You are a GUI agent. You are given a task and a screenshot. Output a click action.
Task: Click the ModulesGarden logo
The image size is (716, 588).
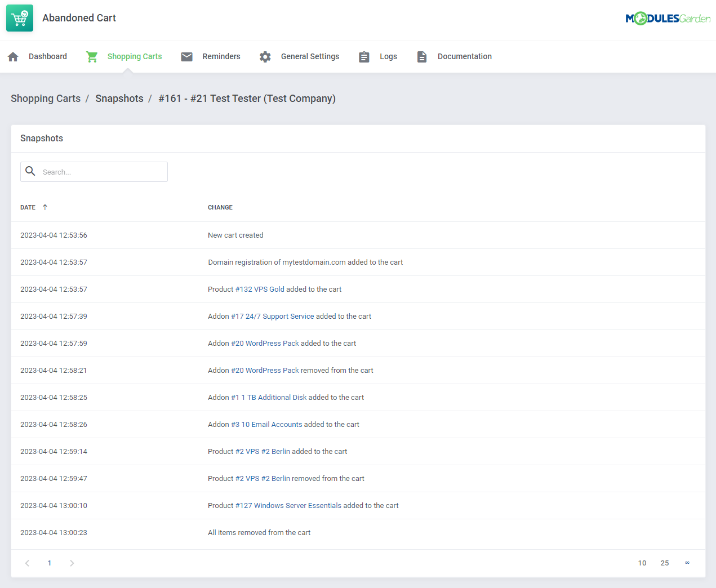pos(668,17)
